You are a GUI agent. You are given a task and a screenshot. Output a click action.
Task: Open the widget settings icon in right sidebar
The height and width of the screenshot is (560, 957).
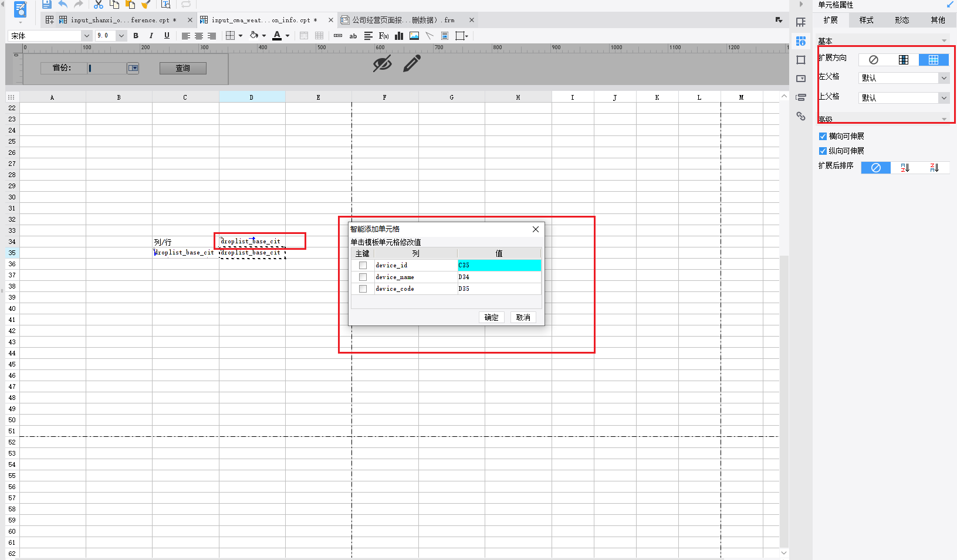click(801, 79)
